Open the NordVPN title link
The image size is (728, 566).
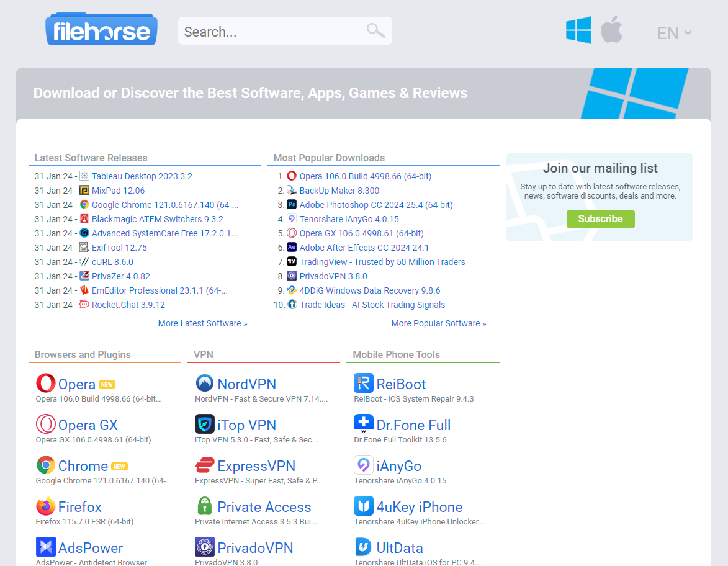click(x=246, y=384)
